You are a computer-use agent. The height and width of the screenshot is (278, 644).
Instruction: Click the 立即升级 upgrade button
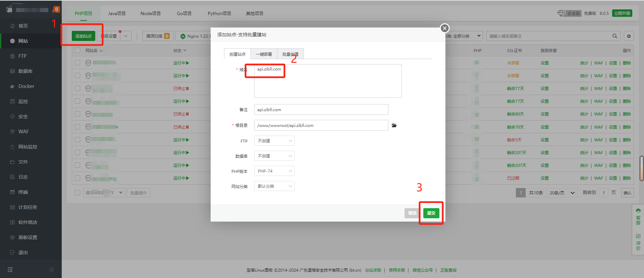click(622, 13)
